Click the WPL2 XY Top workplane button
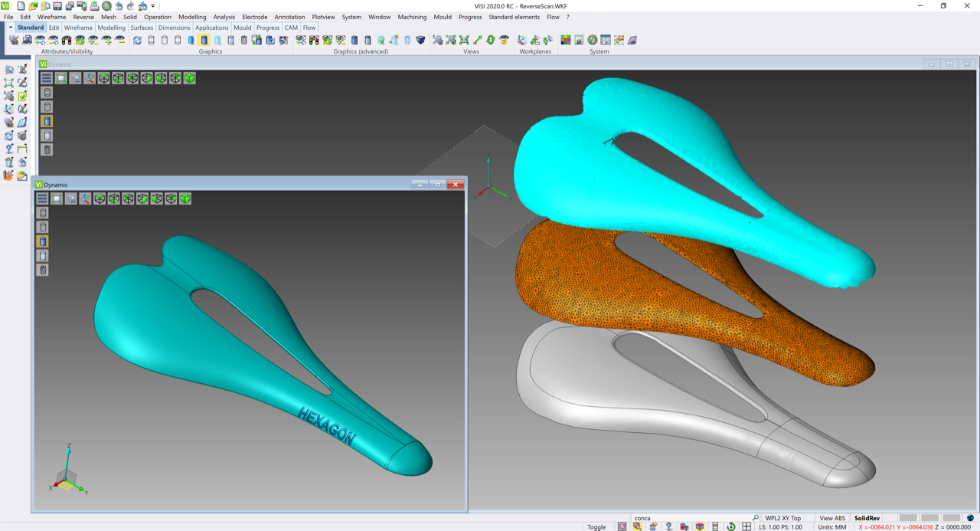980x531 pixels. point(782,518)
